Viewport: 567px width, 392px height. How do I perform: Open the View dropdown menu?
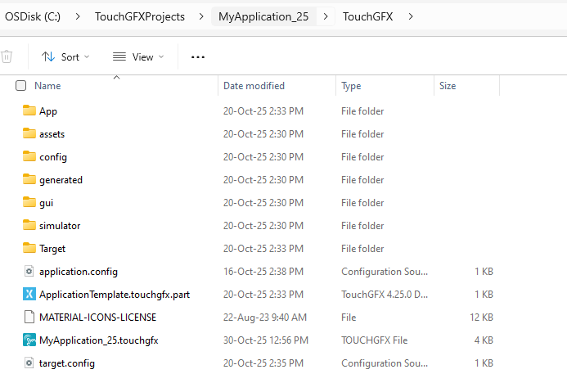pos(138,56)
